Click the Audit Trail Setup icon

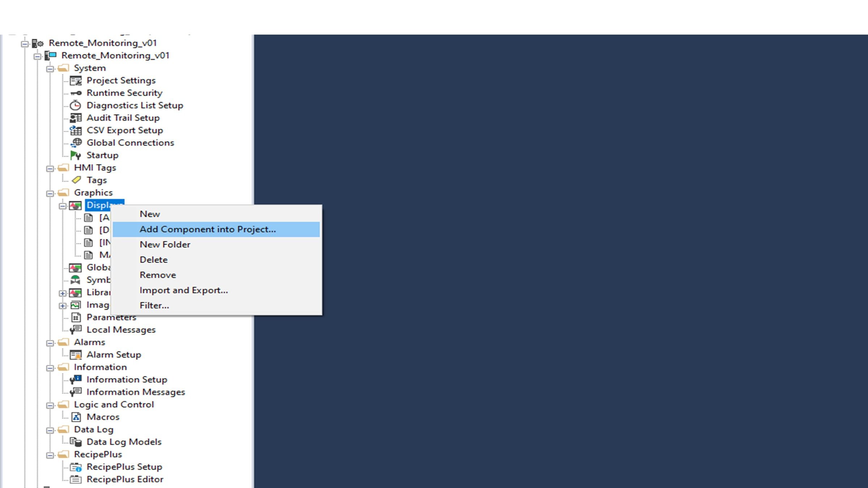76,118
